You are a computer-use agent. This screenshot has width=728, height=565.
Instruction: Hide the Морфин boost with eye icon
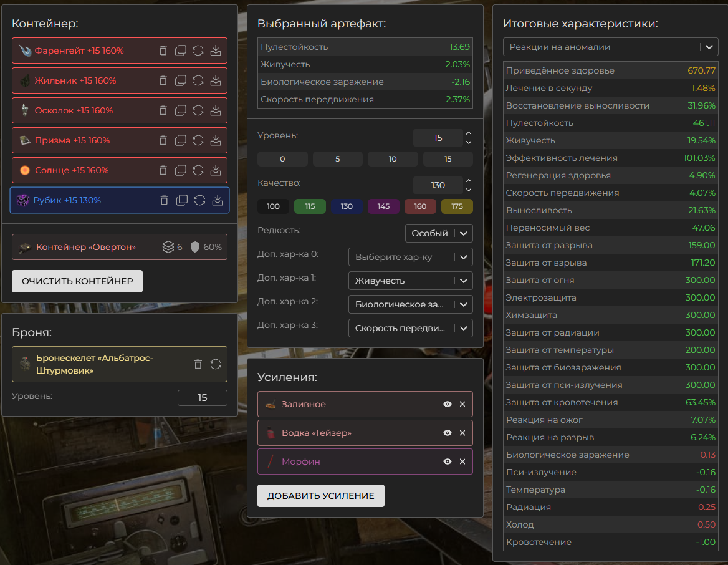click(447, 462)
